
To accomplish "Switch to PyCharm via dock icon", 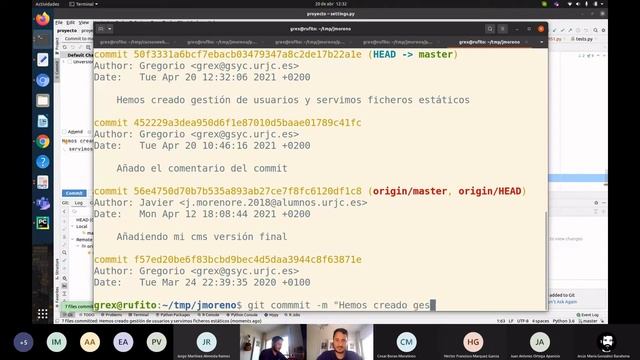I will tap(43, 223).
